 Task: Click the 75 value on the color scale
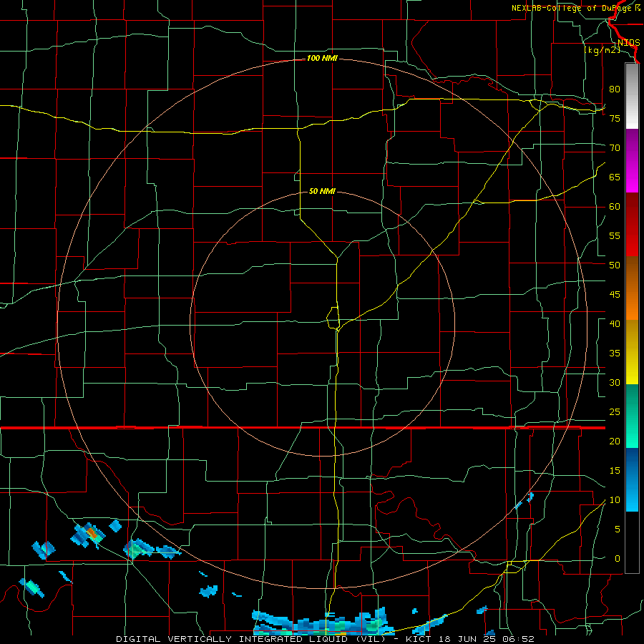click(x=615, y=119)
